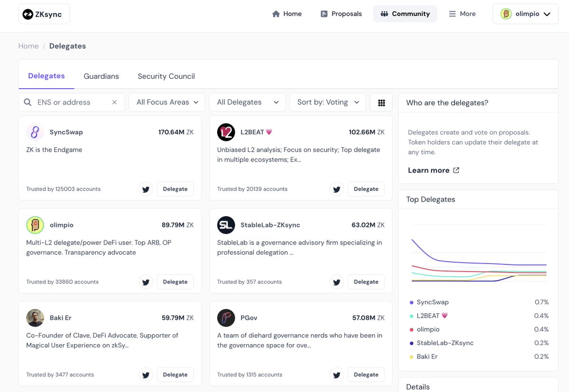Delegate to StableLab-ZKsync
Viewport: 569px width, 392px height.
366,282
